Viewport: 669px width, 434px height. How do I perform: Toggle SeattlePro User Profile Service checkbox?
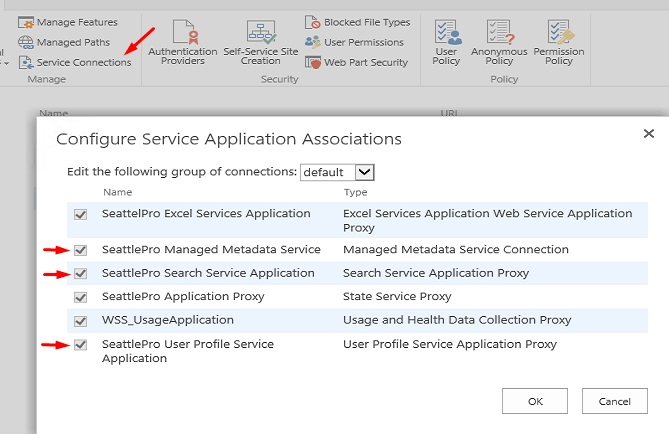click(x=81, y=344)
